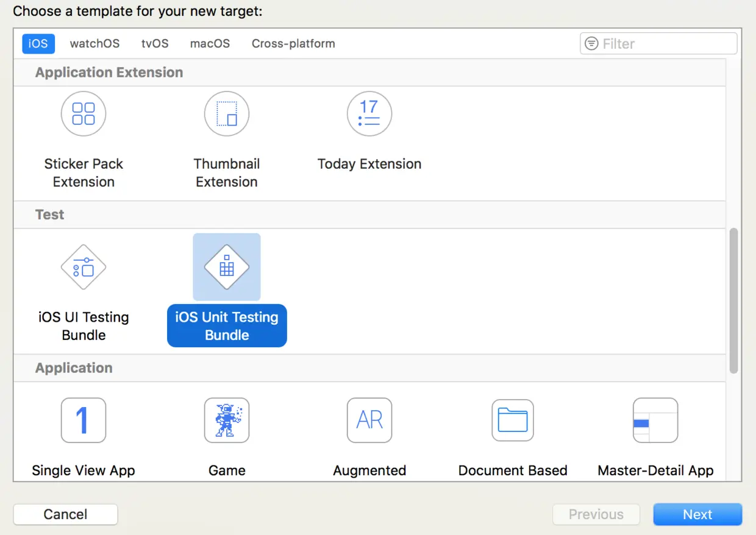Select the Document Based App icon
The image size is (756, 535).
513,420
